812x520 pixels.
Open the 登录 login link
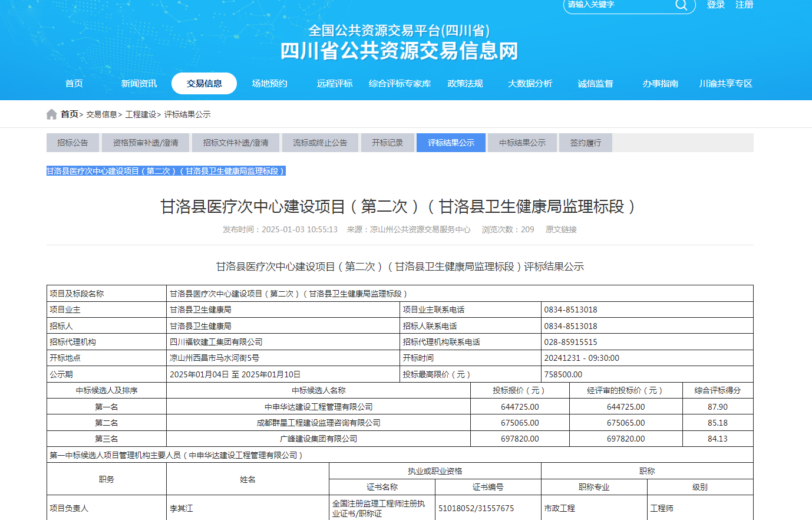[x=715, y=5]
